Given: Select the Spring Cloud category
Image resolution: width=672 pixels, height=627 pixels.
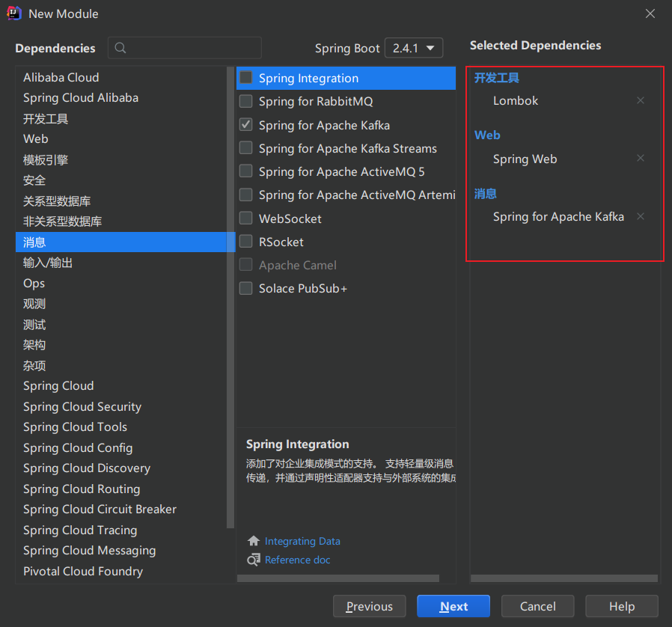Looking at the screenshot, I should [x=121, y=386].
